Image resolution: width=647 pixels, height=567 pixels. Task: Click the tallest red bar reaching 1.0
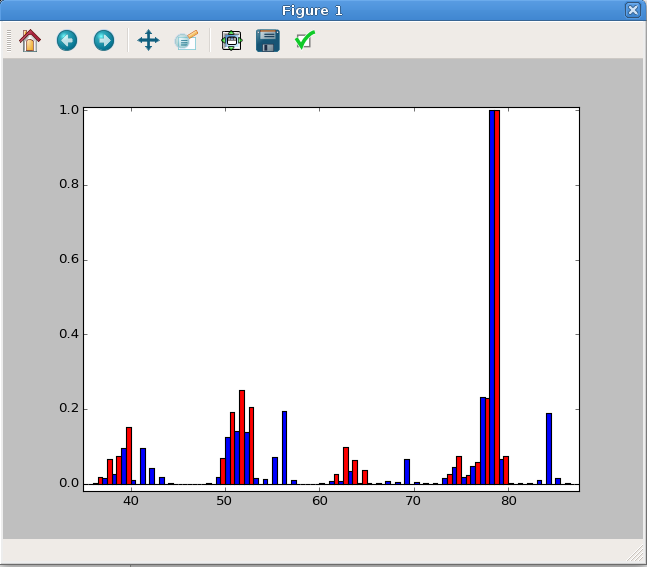[497, 297]
